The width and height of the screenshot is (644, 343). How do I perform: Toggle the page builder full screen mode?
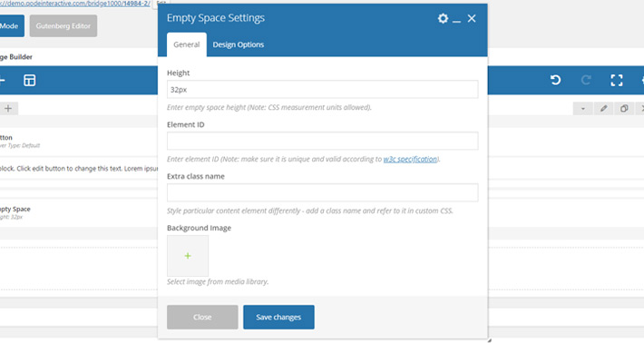[x=617, y=80]
